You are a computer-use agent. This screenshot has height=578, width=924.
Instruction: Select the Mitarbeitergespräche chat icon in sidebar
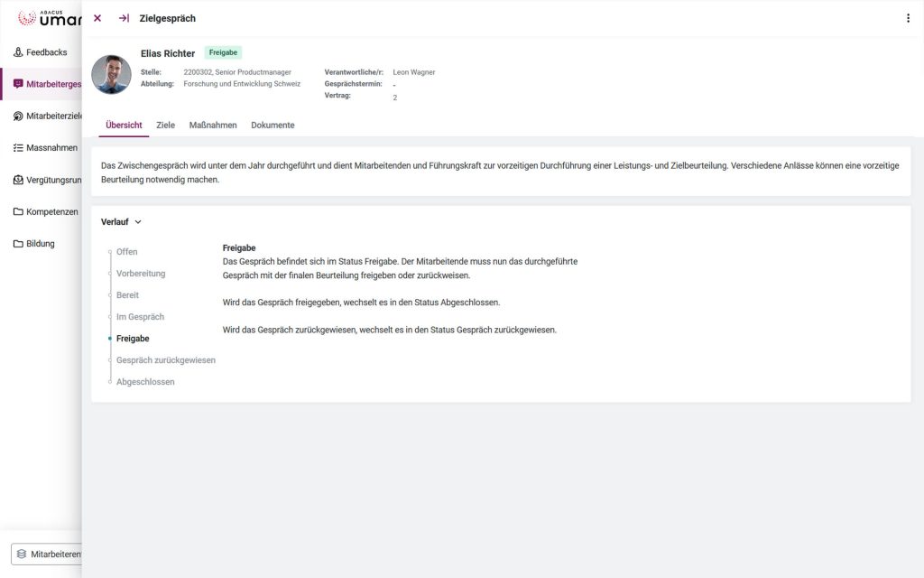point(18,84)
